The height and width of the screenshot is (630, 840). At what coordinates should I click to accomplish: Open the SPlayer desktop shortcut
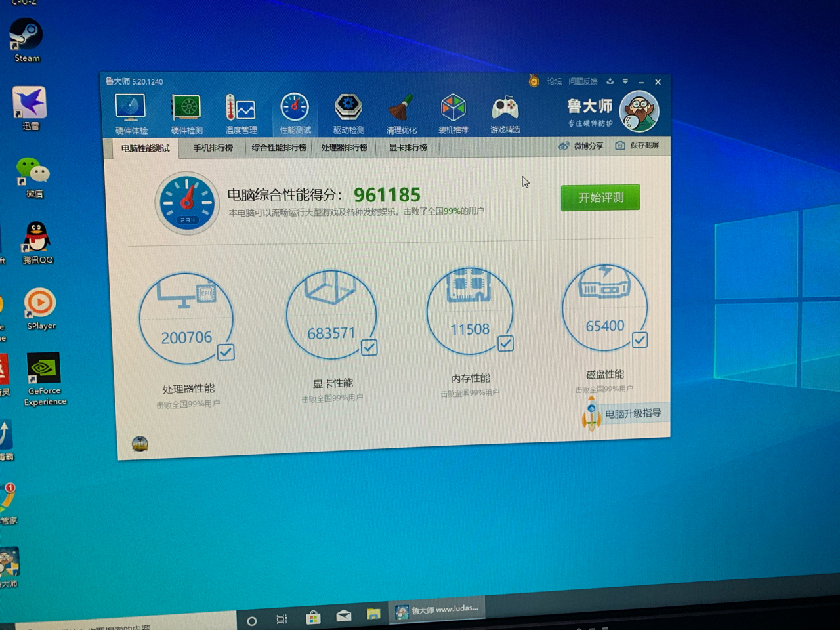point(41,308)
